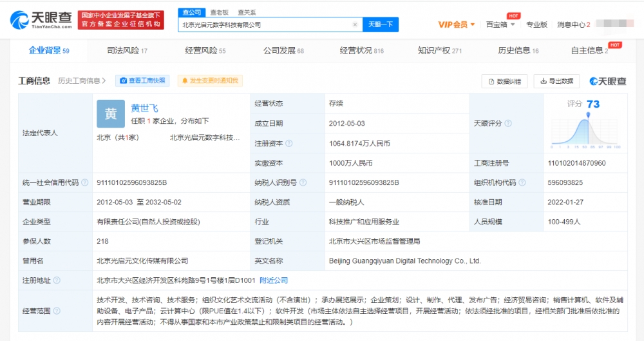
Task: Select company type 有限责任公司(自然人投资或控股)
Action: (148, 222)
